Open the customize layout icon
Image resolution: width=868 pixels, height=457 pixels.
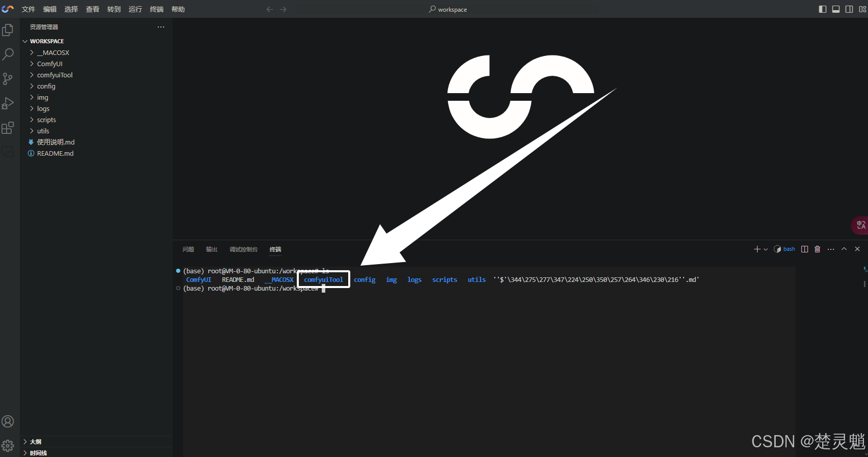click(862, 9)
